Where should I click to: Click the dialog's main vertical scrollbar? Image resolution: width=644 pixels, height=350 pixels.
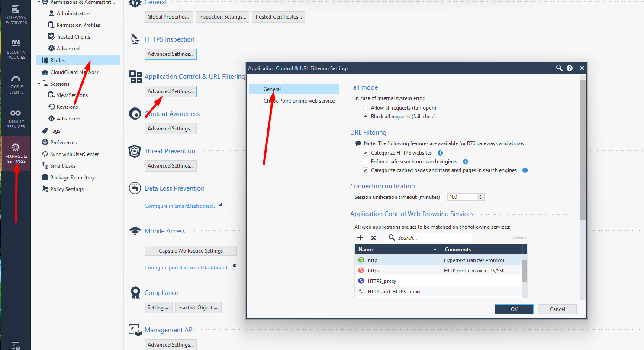pos(583,149)
